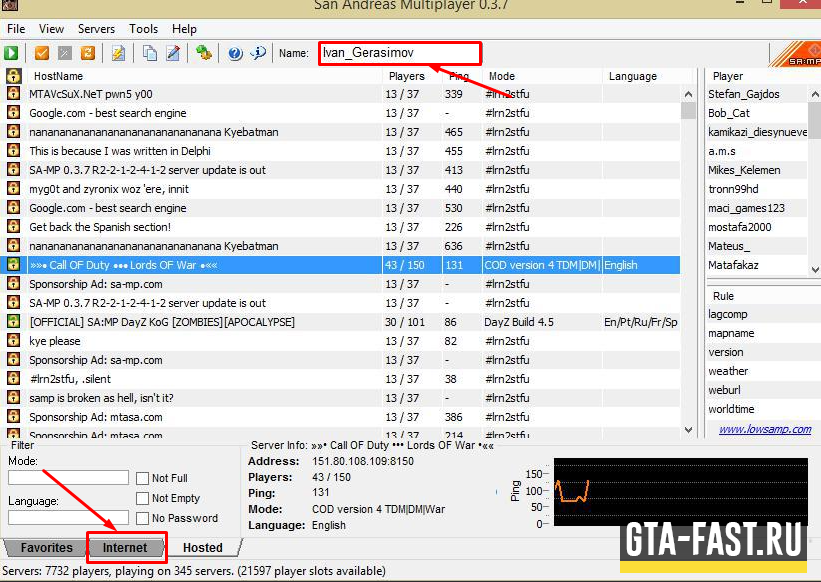
Task: Click the status bar server count text
Action: tap(194, 570)
